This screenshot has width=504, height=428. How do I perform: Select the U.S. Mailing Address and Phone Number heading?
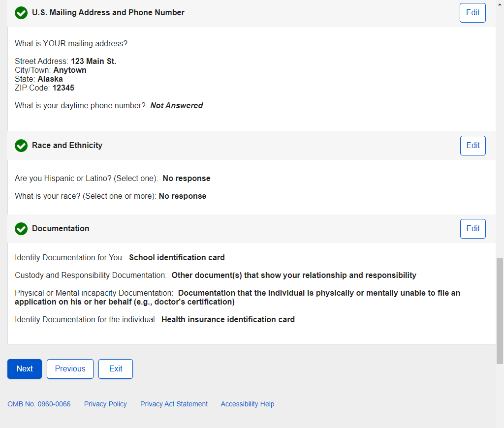coord(108,13)
